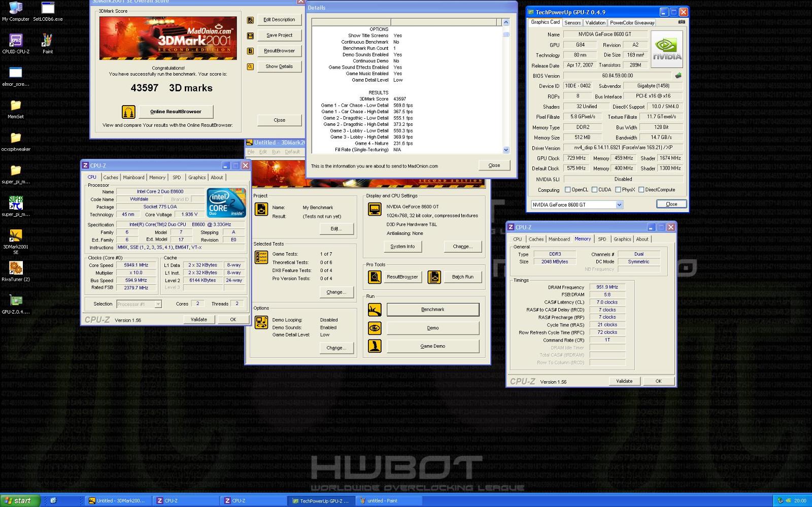Open the GPU-Z.0.4 desktop icon
The width and height of the screenshot is (812, 507).
16,303
